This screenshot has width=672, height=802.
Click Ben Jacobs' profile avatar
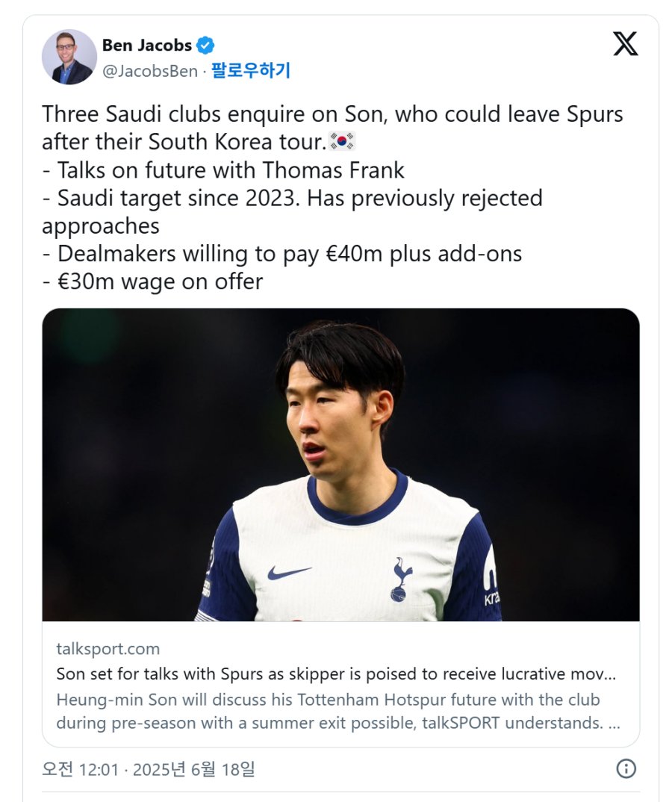pyautogui.click(x=69, y=57)
